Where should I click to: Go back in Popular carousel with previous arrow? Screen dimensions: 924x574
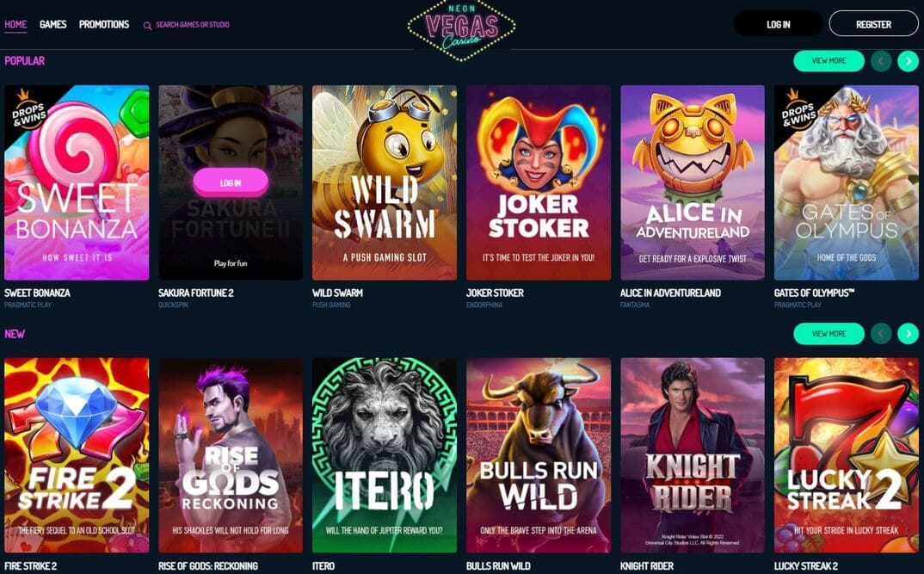coord(881,61)
